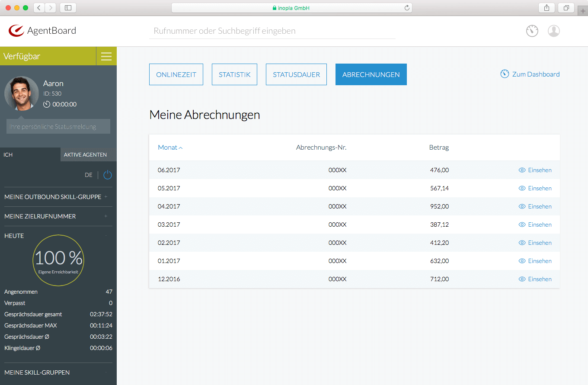Click the ID: 530 label
This screenshot has width=588, height=385.
[x=52, y=93]
